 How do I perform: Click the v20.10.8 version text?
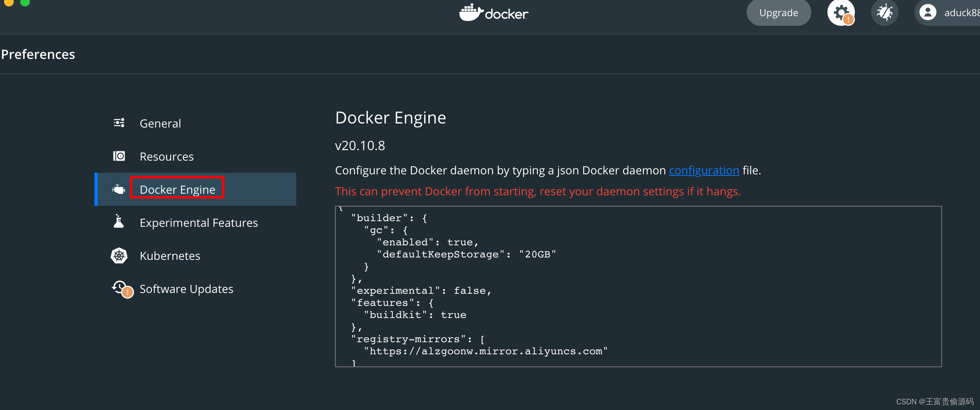360,145
